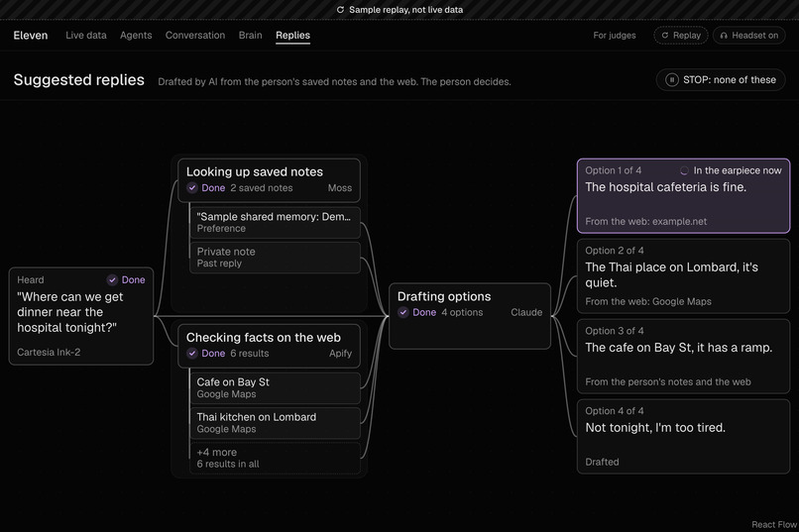Viewport: 799px width, 532px height.
Task: Select Option 3 cafe on Bay St reply
Action: (x=683, y=357)
